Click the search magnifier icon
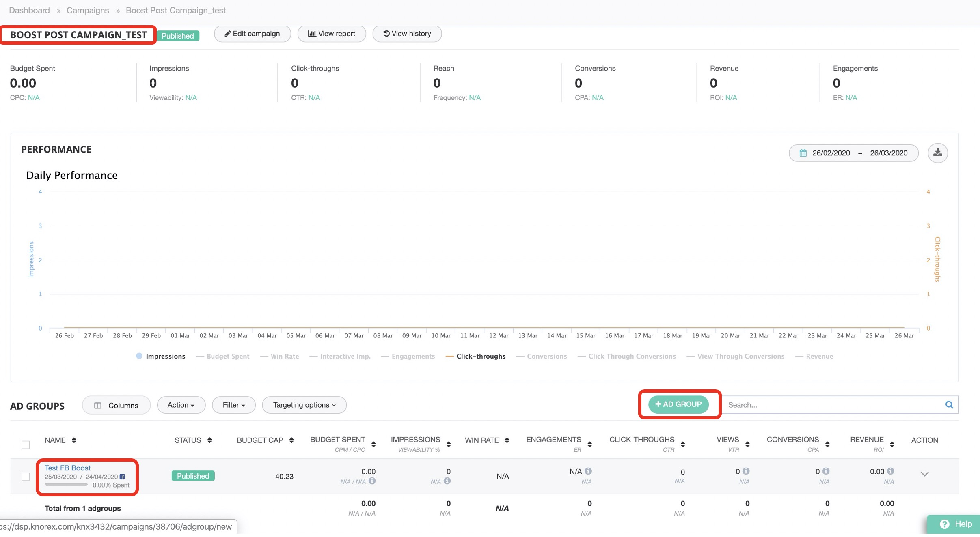The width and height of the screenshot is (980, 537). [949, 405]
